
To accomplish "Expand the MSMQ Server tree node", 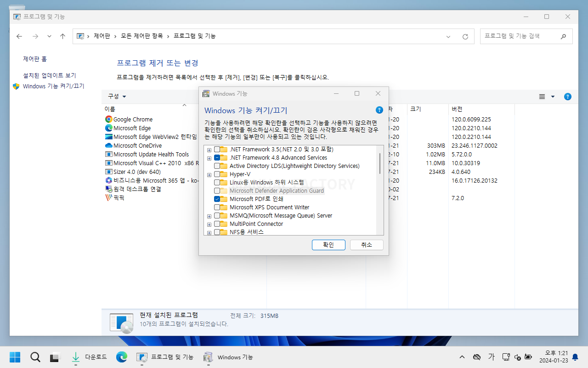I will [209, 216].
